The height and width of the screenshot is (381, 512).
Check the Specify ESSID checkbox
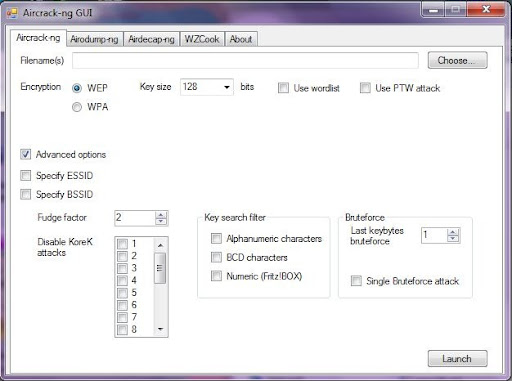[x=26, y=175]
